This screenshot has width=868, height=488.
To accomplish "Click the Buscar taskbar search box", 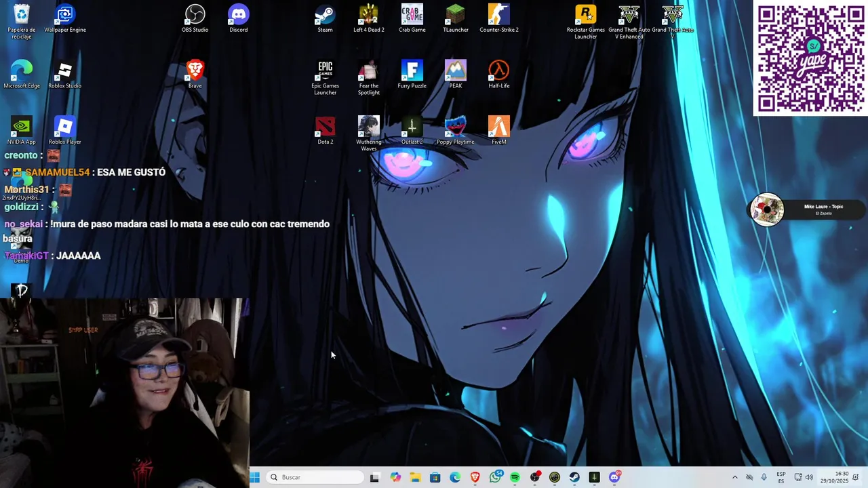I will coord(315,477).
